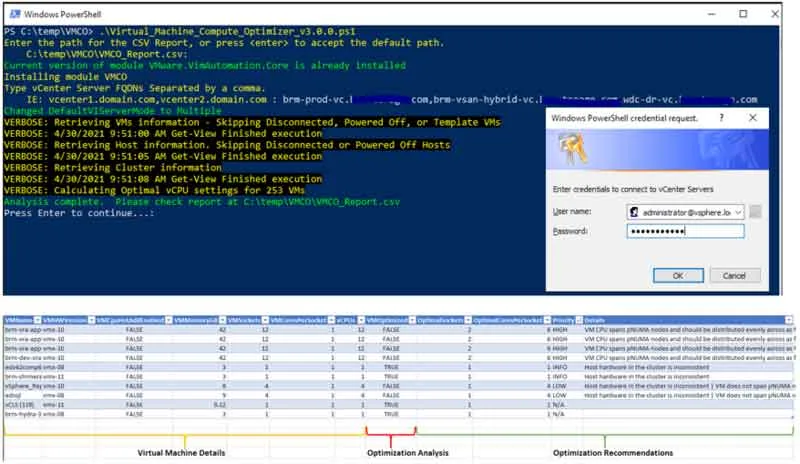Close the PowerShell credential request dialog
The width and height of the screenshot is (800, 464).
[753, 118]
